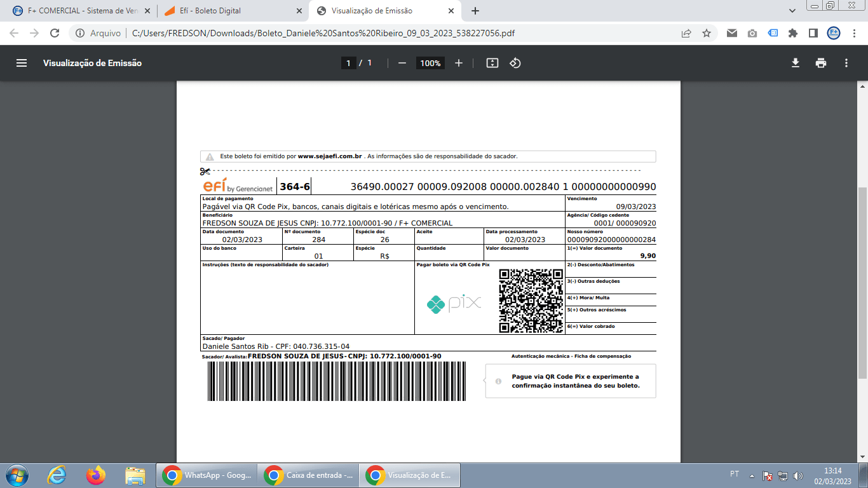
Task: Click Nosso número 00009092000000000284
Action: point(611,240)
